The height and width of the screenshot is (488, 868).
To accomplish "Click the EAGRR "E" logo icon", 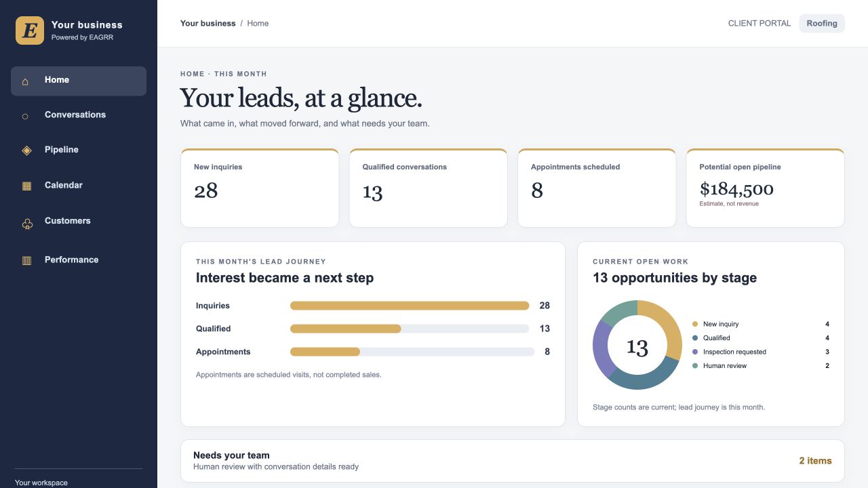I will point(30,30).
